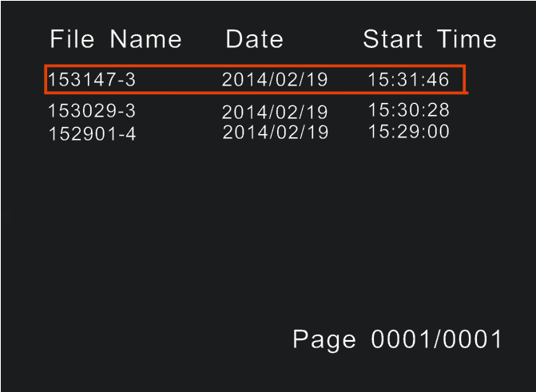Click the File Name column header
The height and width of the screenshot is (392, 536).
(116, 39)
